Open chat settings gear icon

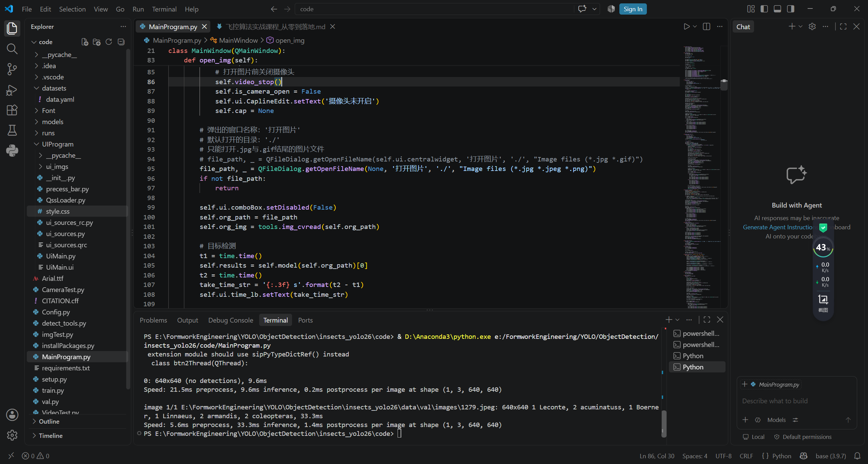pos(812,26)
